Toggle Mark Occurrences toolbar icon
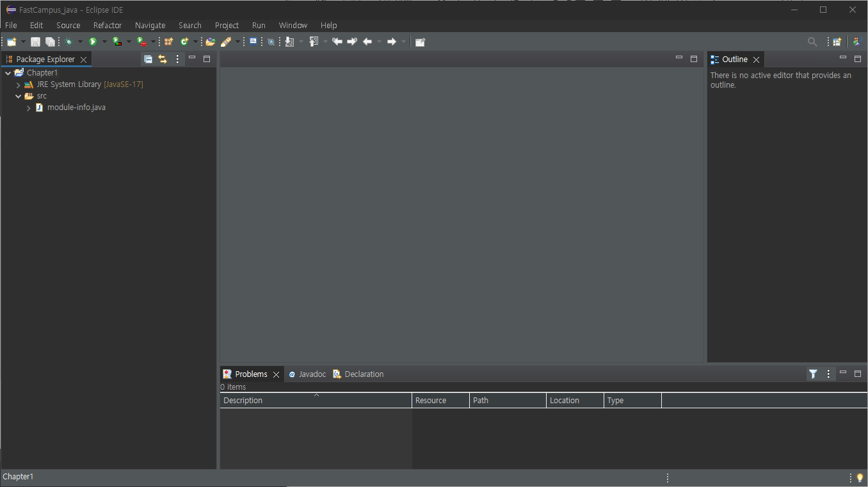The width and height of the screenshot is (868, 487). click(271, 42)
